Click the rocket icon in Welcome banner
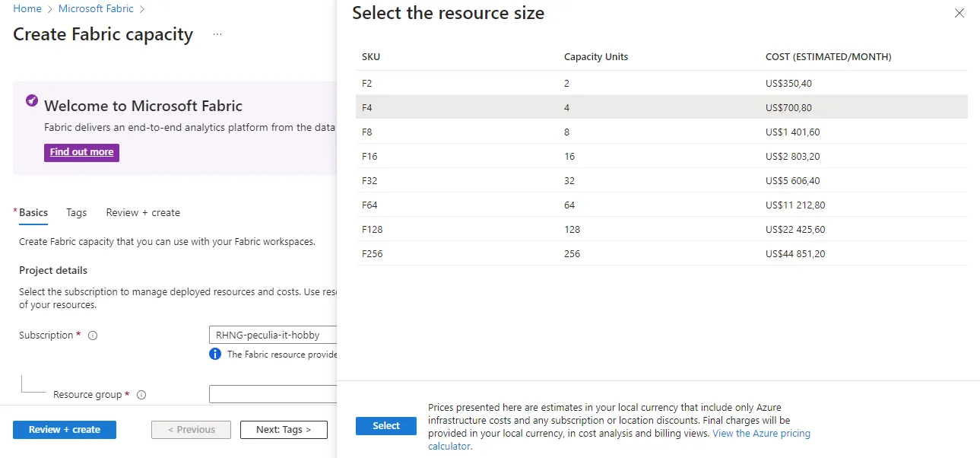Viewport: 980px width, 458px height. click(31, 100)
